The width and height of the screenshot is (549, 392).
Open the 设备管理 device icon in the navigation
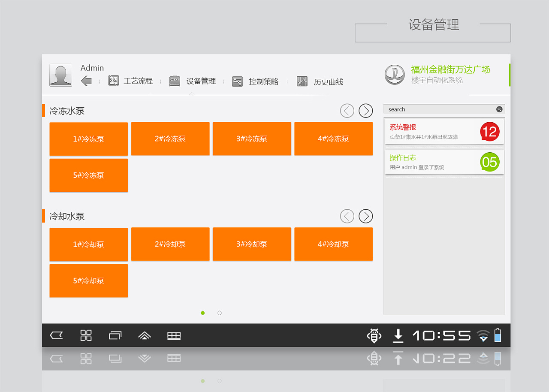(x=175, y=81)
